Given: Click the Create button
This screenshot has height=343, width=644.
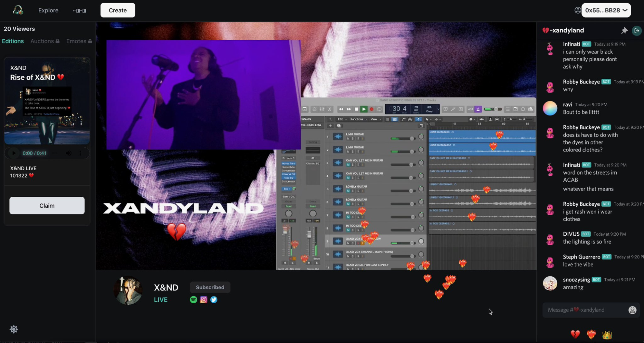Looking at the screenshot, I should coord(118,10).
